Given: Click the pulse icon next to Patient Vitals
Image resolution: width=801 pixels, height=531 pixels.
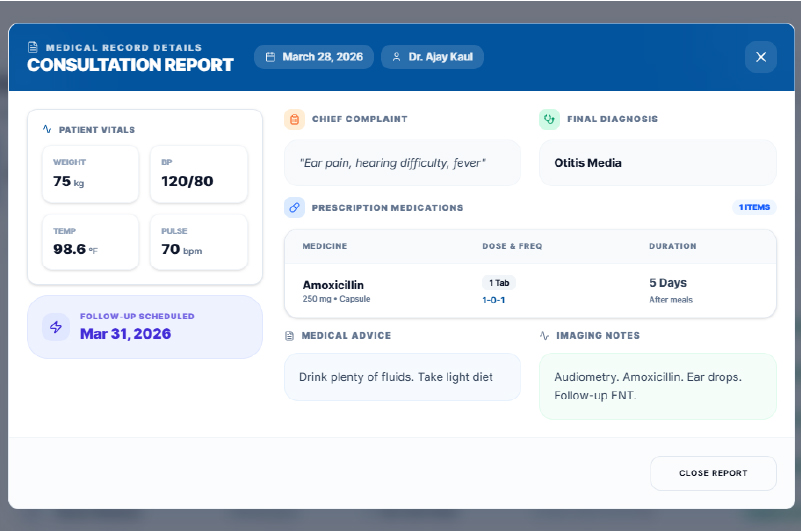Looking at the screenshot, I should [x=47, y=129].
